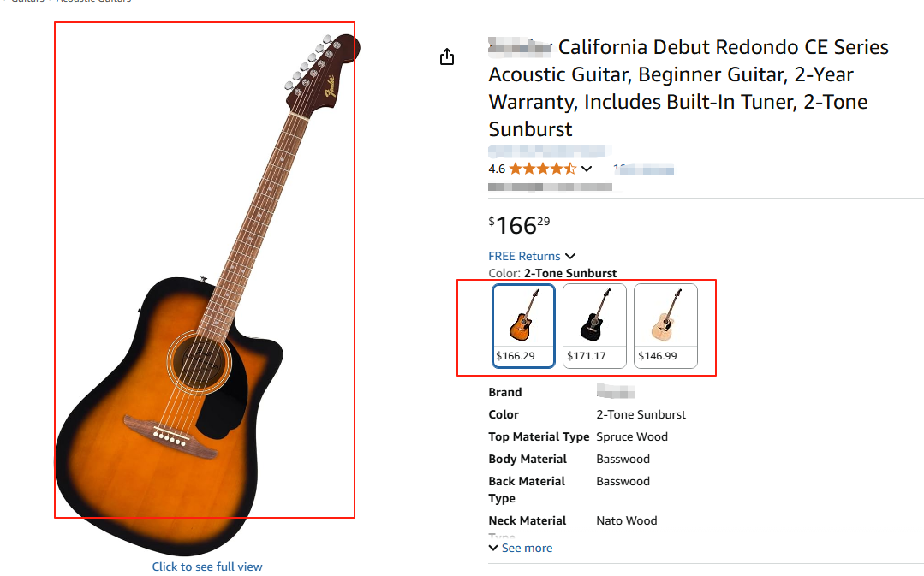This screenshot has height=576, width=924.
Task: Click the 4.6 rating number
Action: click(497, 169)
